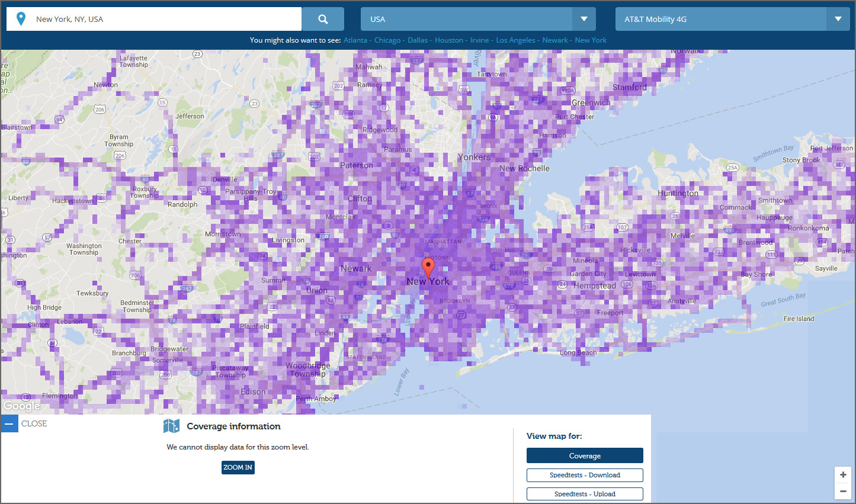
Task: Click the New Rochelle label on the map
Action: pos(524,168)
